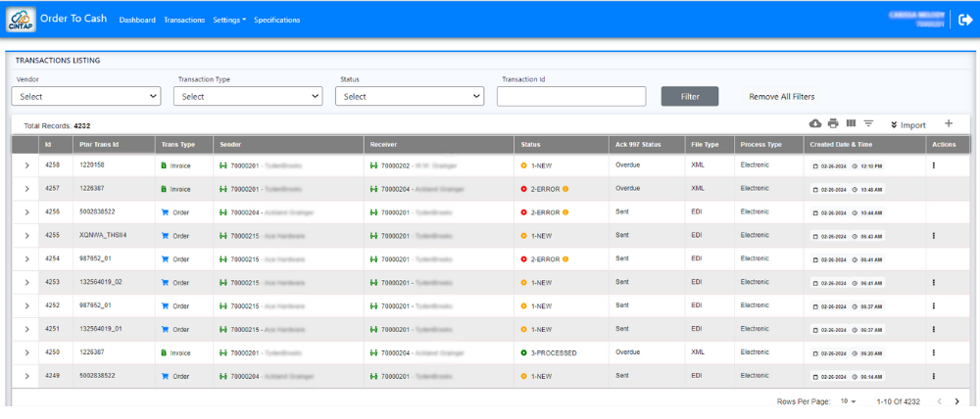Open the filter table icon
The width and height of the screenshot is (980, 419).
point(868,123)
